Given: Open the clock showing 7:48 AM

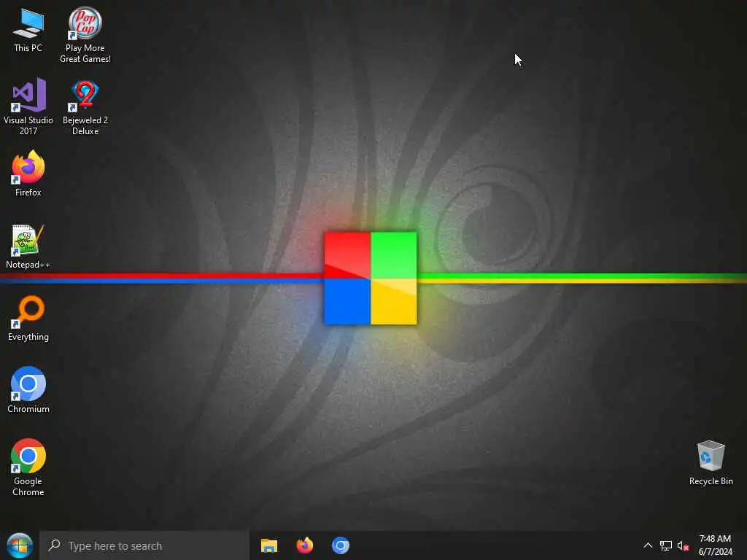Looking at the screenshot, I should (715, 545).
